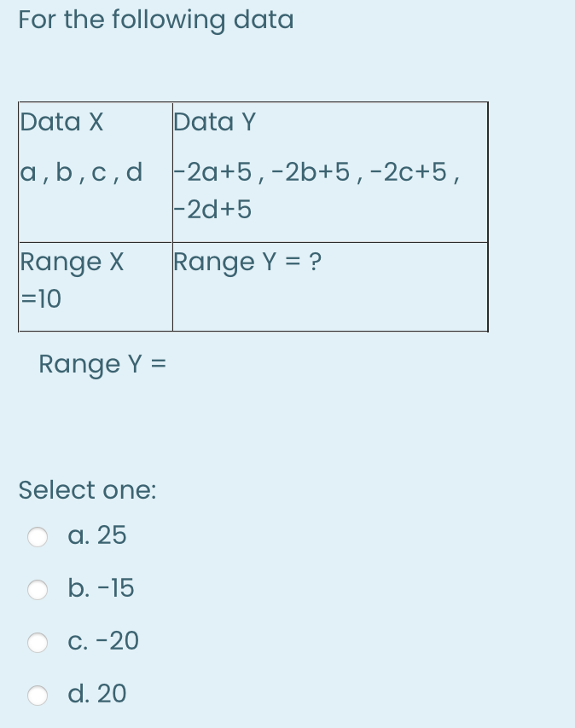The height and width of the screenshot is (728, 575).
Task: Click the 'For the following data' question title
Action: 154,20
